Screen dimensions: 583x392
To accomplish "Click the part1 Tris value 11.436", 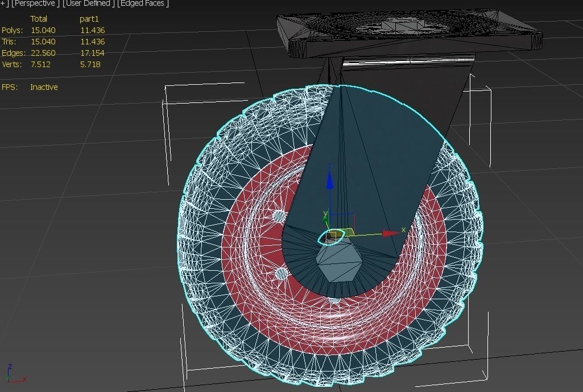I will (x=93, y=42).
